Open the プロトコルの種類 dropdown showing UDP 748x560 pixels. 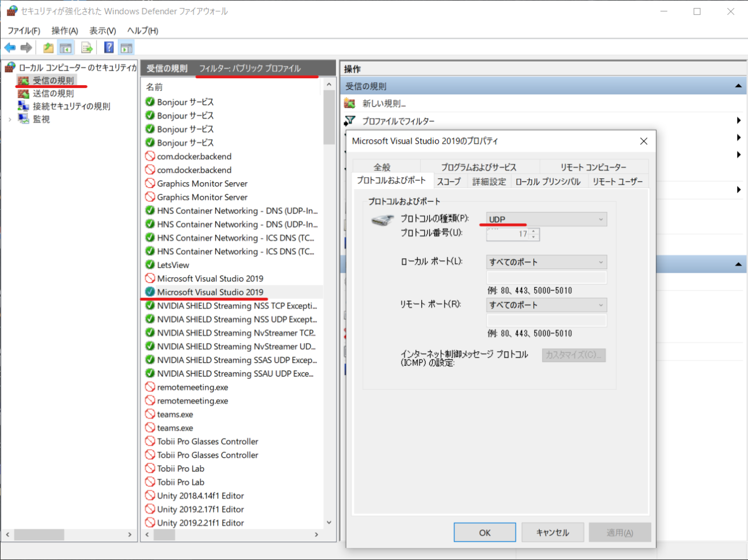point(547,219)
